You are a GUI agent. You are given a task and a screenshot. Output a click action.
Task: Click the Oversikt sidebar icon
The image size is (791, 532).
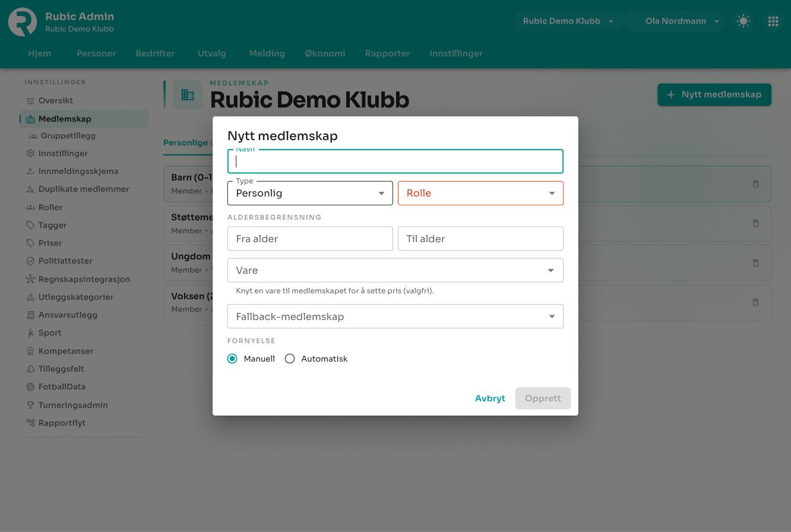(30, 101)
